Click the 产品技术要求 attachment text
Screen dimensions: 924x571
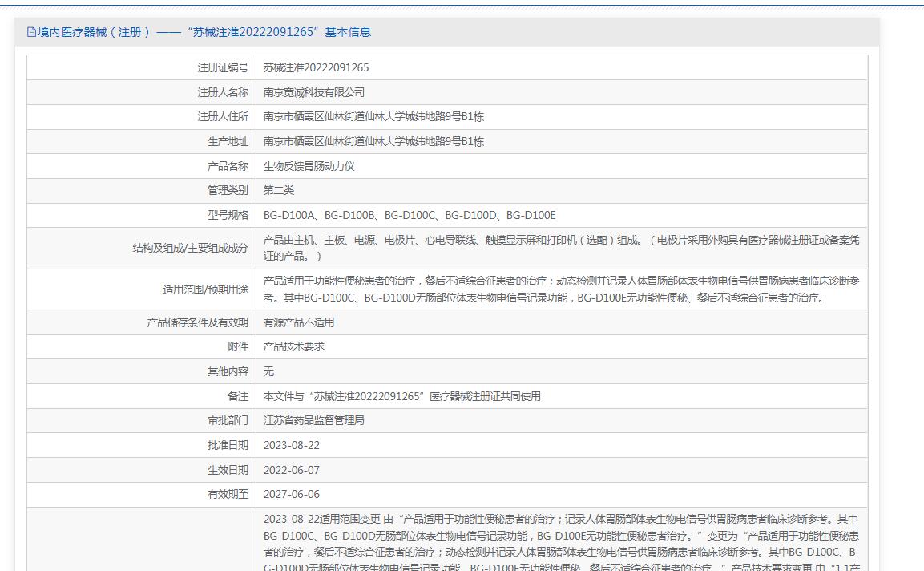tap(293, 347)
